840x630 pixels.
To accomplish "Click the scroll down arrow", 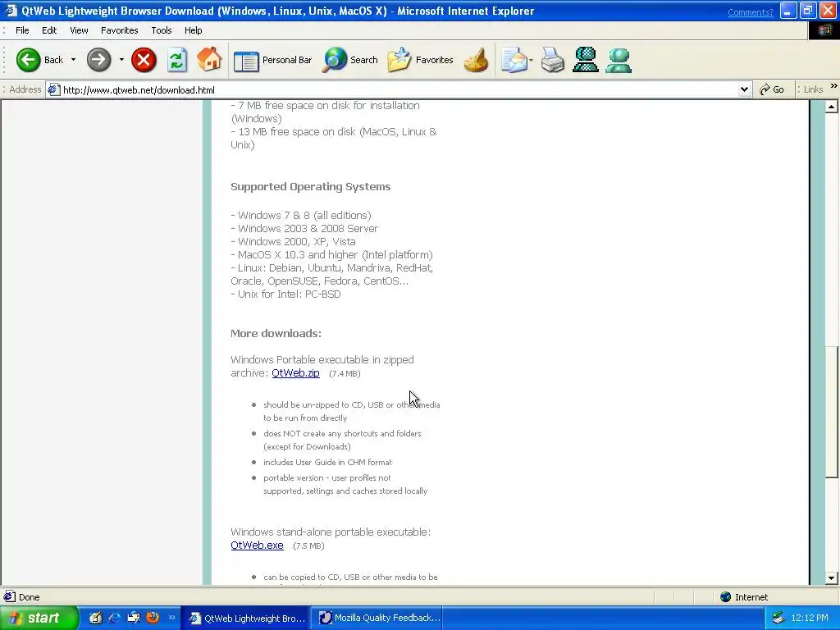I will pos(832,577).
